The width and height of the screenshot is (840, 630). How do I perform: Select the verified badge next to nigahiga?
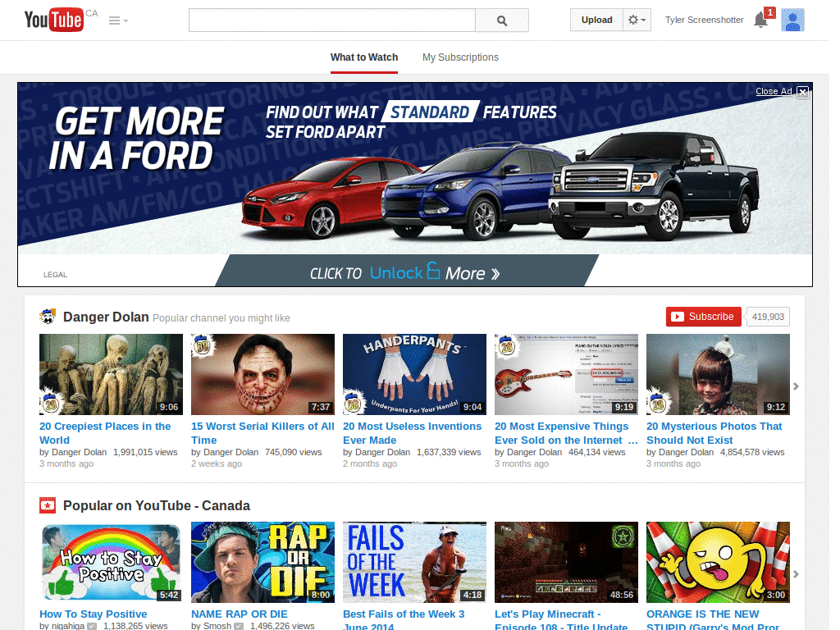point(91,625)
